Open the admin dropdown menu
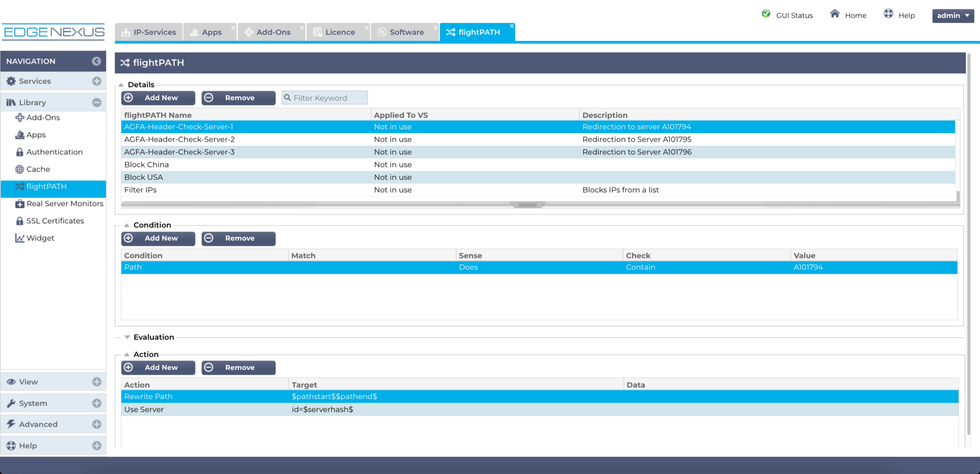Image resolution: width=980 pixels, height=474 pixels. point(953,16)
